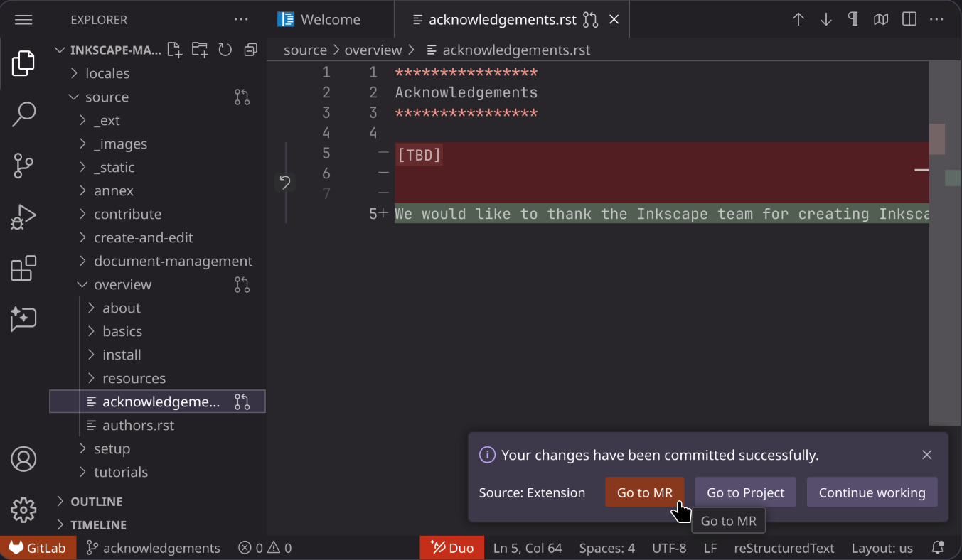This screenshot has width=962, height=560.
Task: Click the Duo status bar item
Action: click(452, 548)
